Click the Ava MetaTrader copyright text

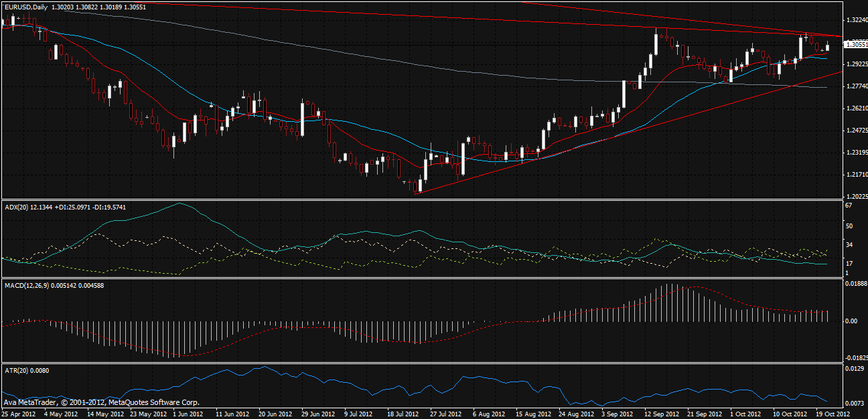100,403
